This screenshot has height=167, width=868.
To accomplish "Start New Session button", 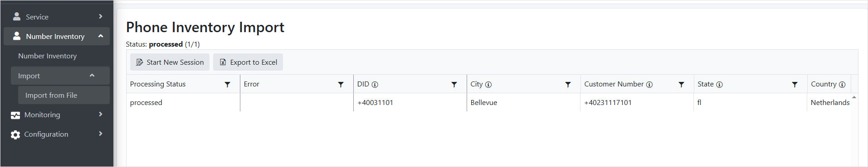I will (170, 62).
